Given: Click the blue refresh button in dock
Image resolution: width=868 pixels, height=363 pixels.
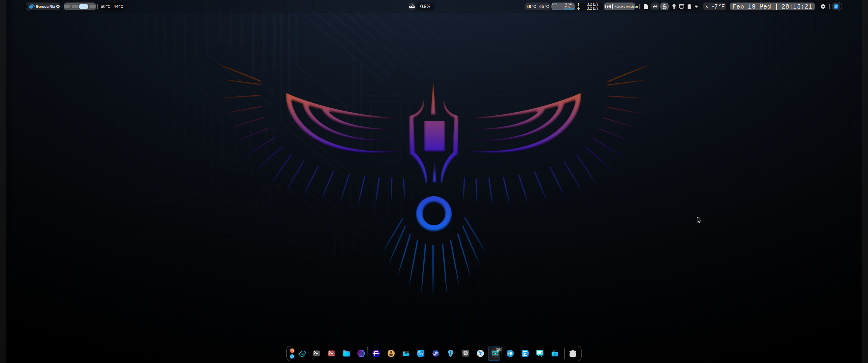Looking at the screenshot, I should point(292,356).
